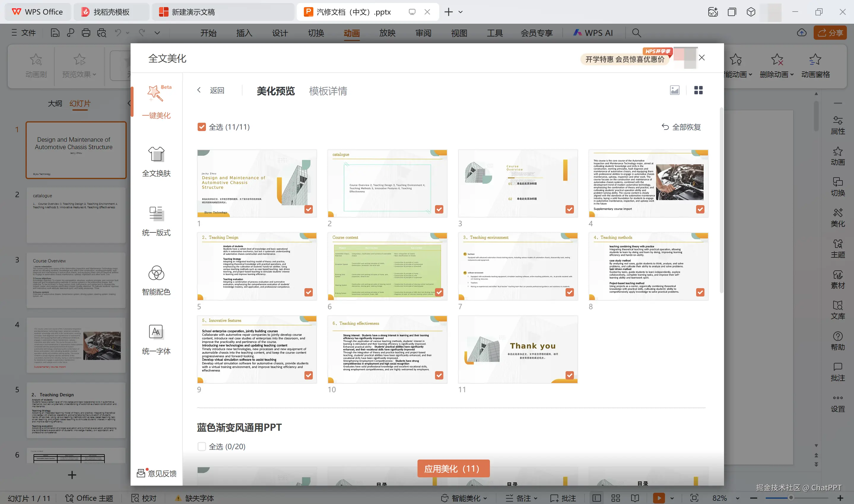
Task: Select the Course content slide 6 preview thumbnail
Action: (387, 267)
